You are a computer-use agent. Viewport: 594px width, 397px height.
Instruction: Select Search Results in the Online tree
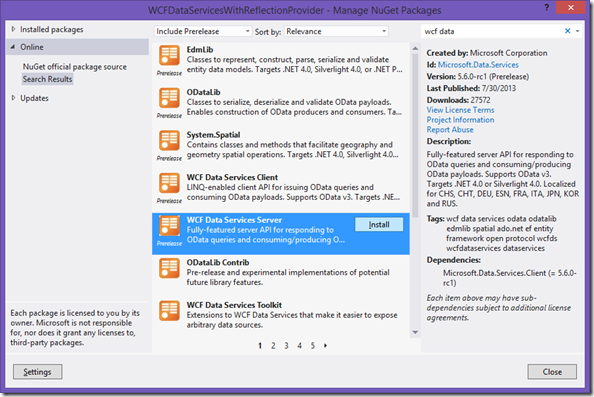click(47, 79)
